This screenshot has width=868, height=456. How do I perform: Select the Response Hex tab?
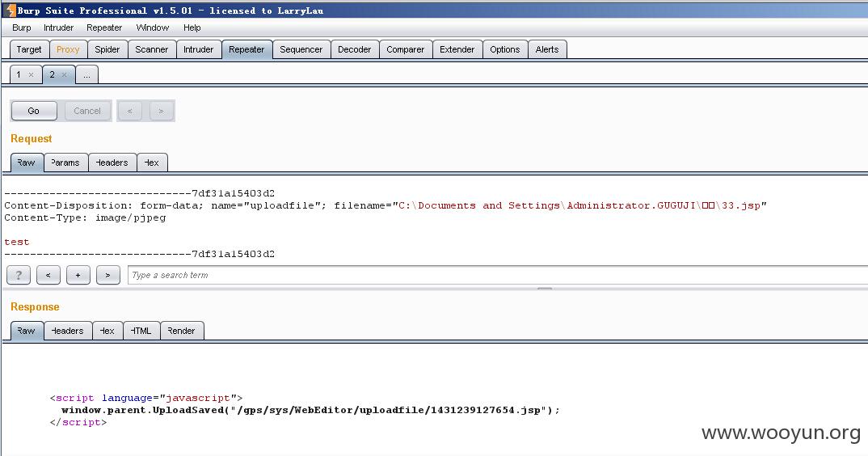tap(108, 331)
